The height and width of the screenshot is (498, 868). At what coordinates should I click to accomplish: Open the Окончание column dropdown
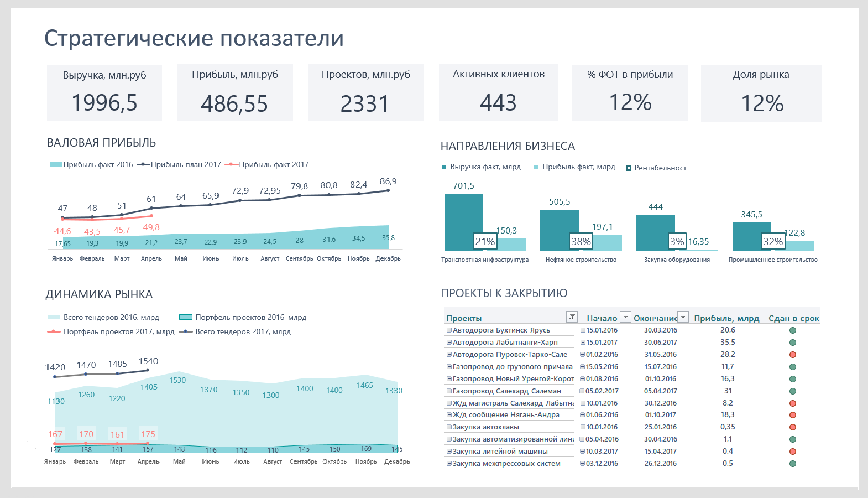click(683, 317)
